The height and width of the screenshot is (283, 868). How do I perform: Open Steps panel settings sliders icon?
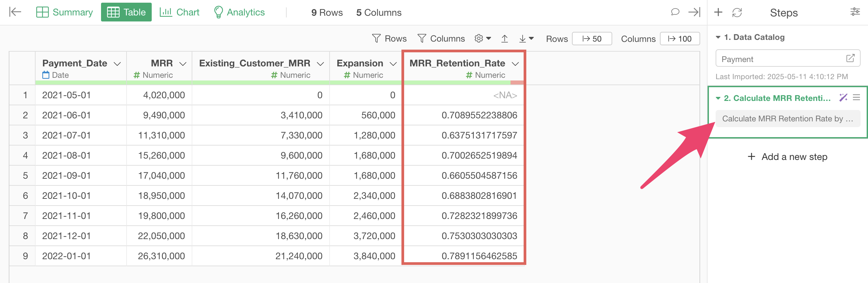[x=855, y=12]
